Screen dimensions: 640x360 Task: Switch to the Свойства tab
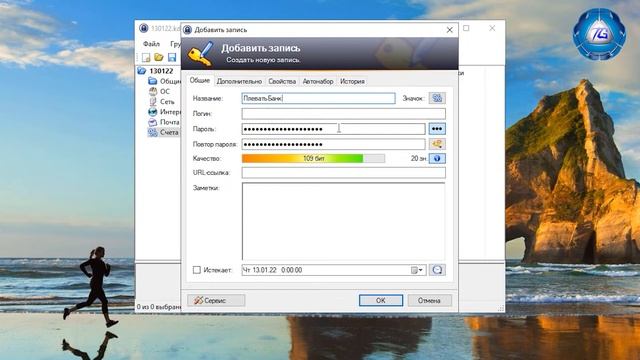point(282,81)
